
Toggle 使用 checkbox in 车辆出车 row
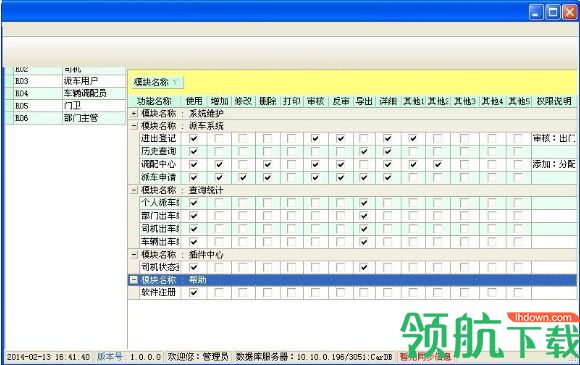tap(193, 242)
